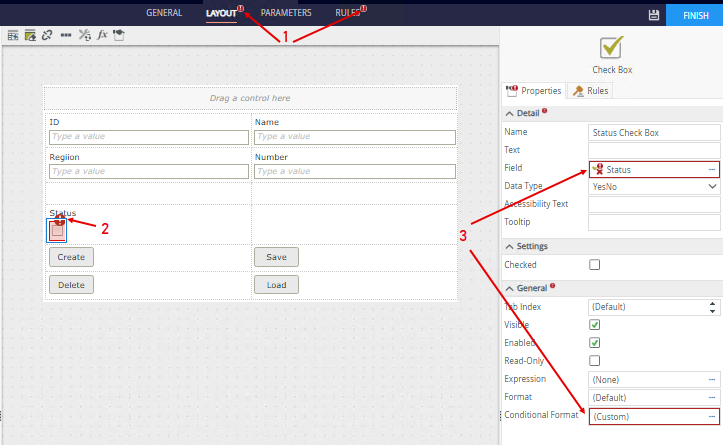This screenshot has height=445, width=723.
Task: Click the red error badge on Status field
Action: pos(599,167)
